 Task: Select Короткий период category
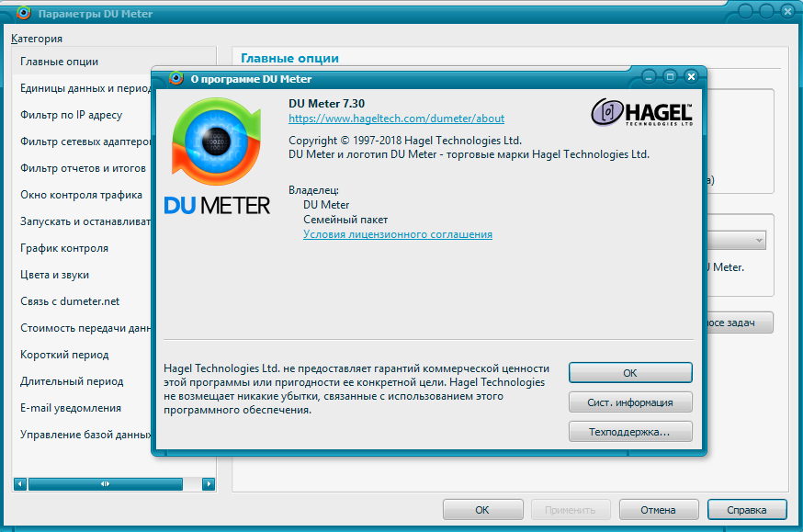[x=82, y=355]
